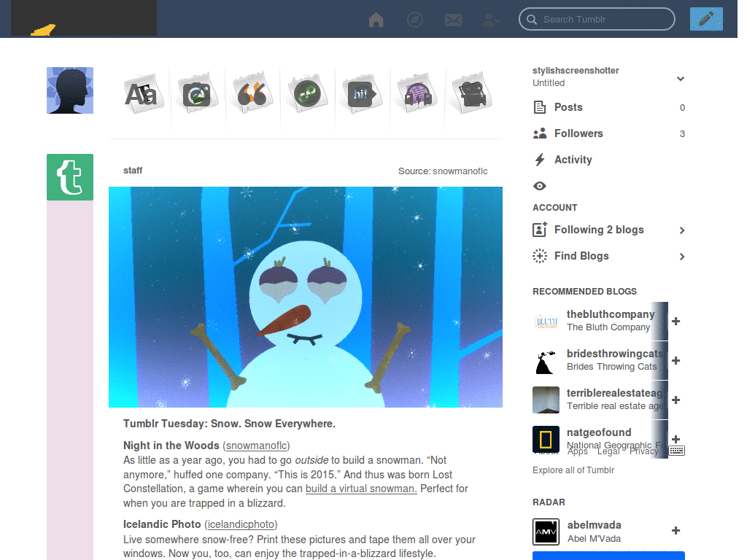Open the Posts menu item
The width and height of the screenshot is (747, 560).
(609, 107)
